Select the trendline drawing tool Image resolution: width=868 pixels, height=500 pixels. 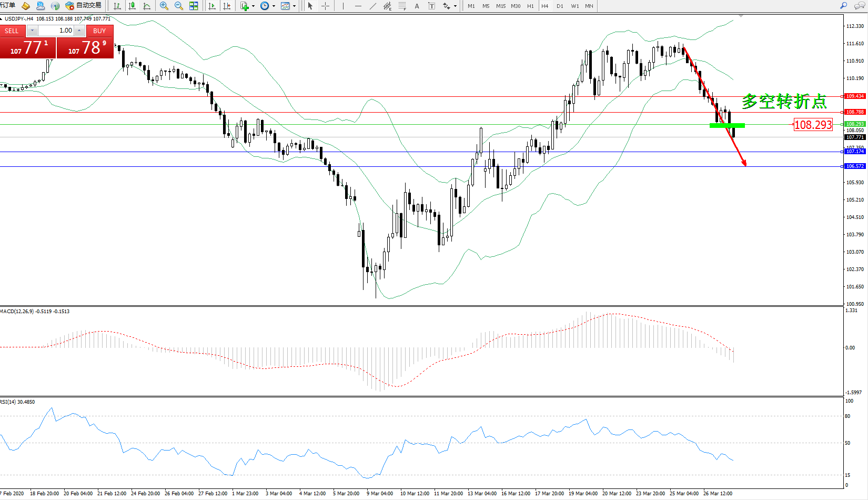(373, 6)
